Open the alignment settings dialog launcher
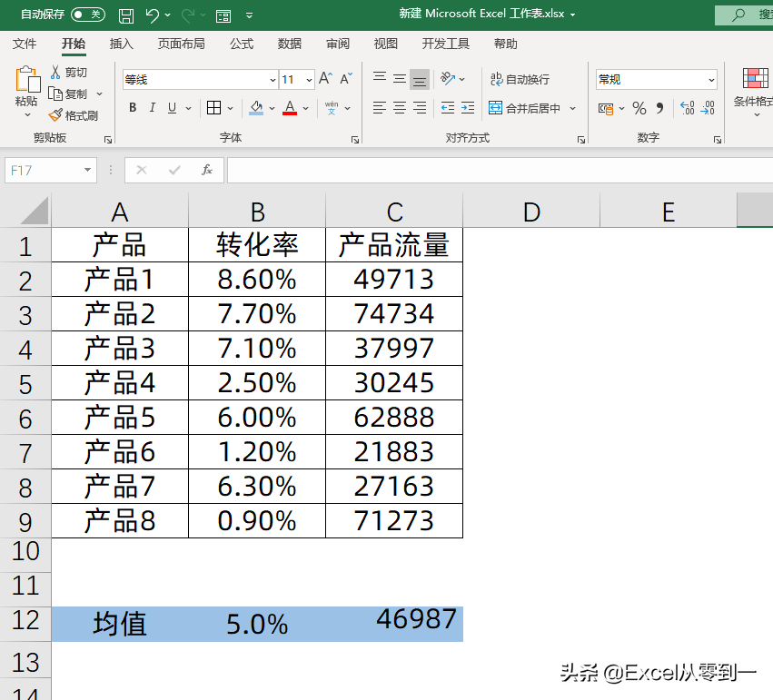Screen dimensions: 773x700 coord(581,140)
